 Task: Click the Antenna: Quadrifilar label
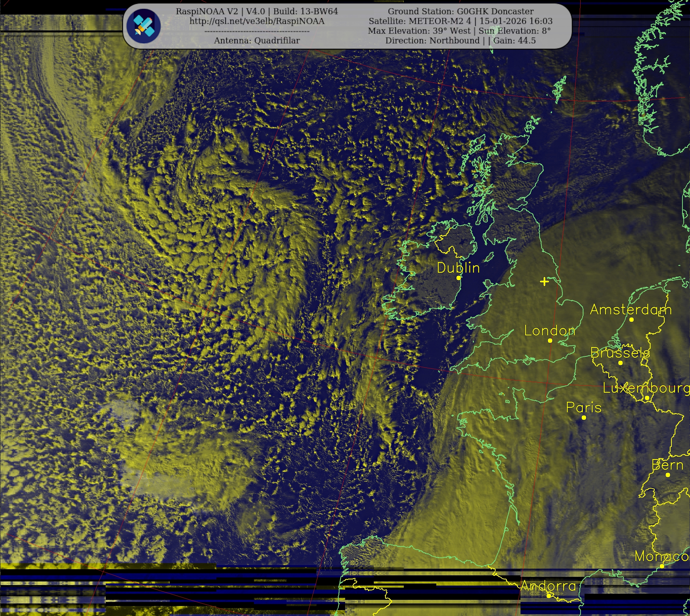point(257,41)
